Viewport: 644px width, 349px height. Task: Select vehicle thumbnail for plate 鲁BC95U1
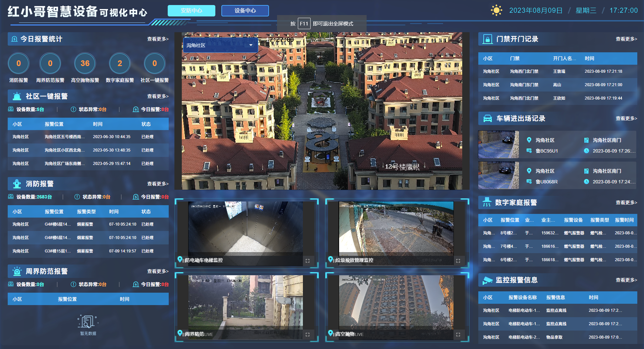(x=498, y=144)
